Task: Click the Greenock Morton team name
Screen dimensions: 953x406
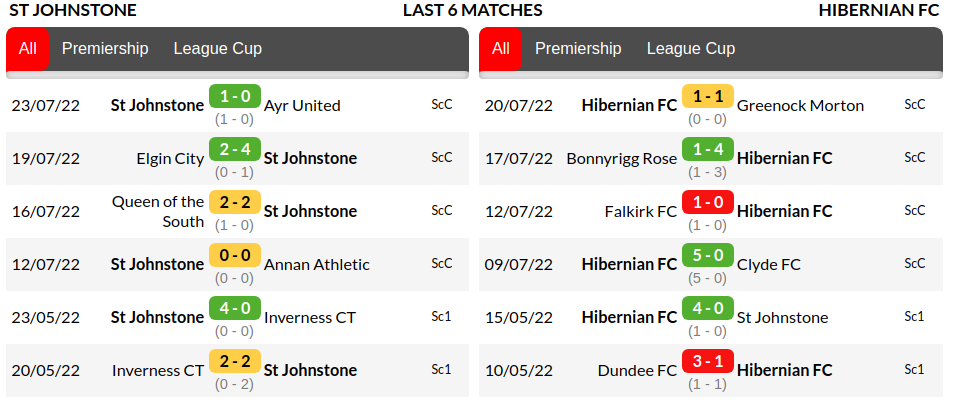Action: (800, 106)
